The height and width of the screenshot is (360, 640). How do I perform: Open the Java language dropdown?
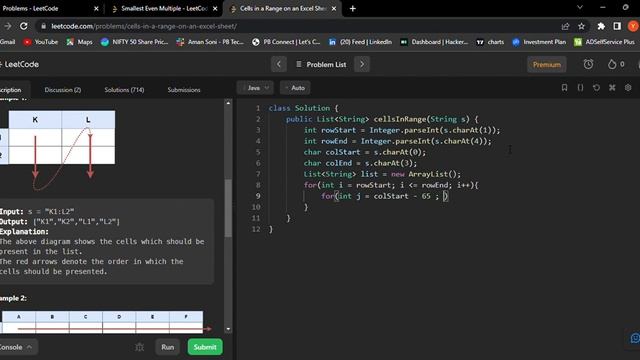(255, 88)
